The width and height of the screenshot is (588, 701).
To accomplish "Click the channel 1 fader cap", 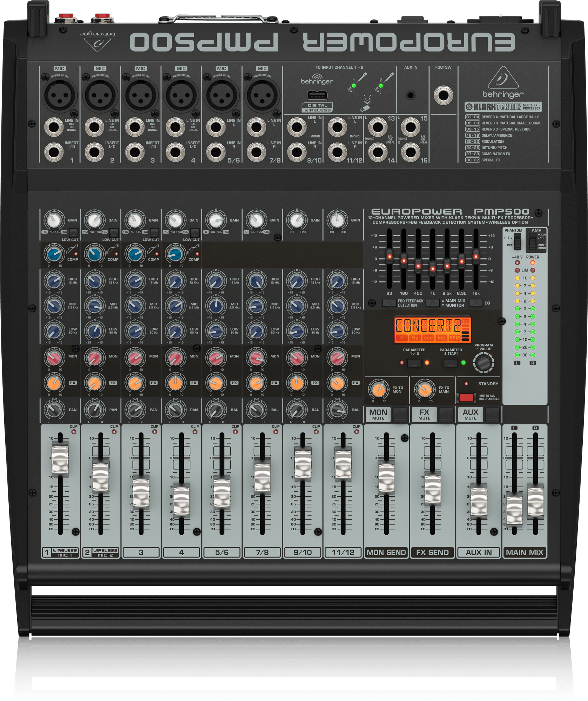I will (x=60, y=458).
